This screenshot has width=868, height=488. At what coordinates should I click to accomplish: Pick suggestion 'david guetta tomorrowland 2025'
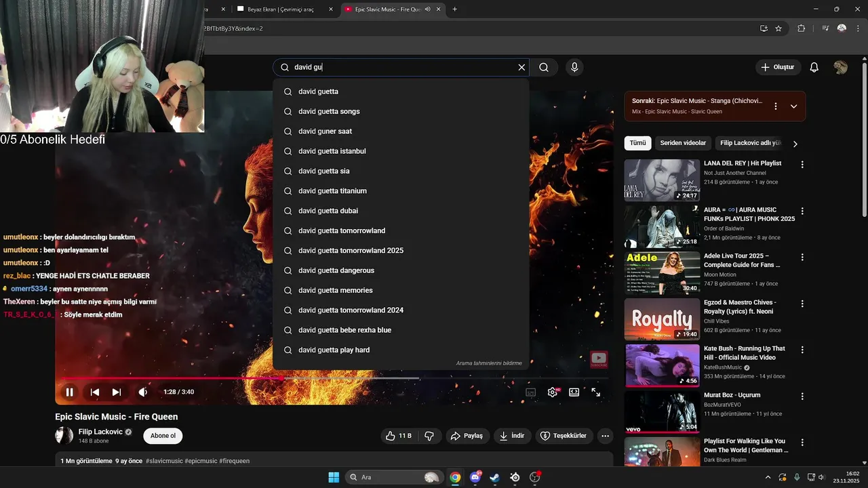[x=401, y=250]
